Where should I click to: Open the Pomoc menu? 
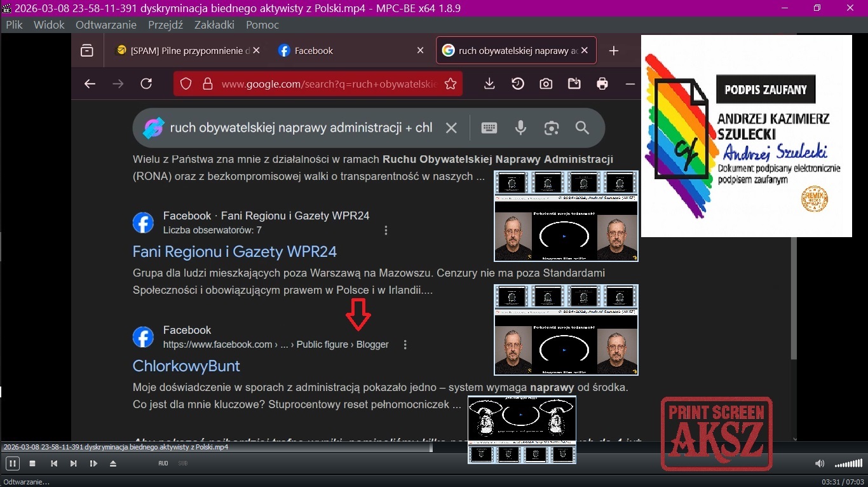click(x=262, y=25)
